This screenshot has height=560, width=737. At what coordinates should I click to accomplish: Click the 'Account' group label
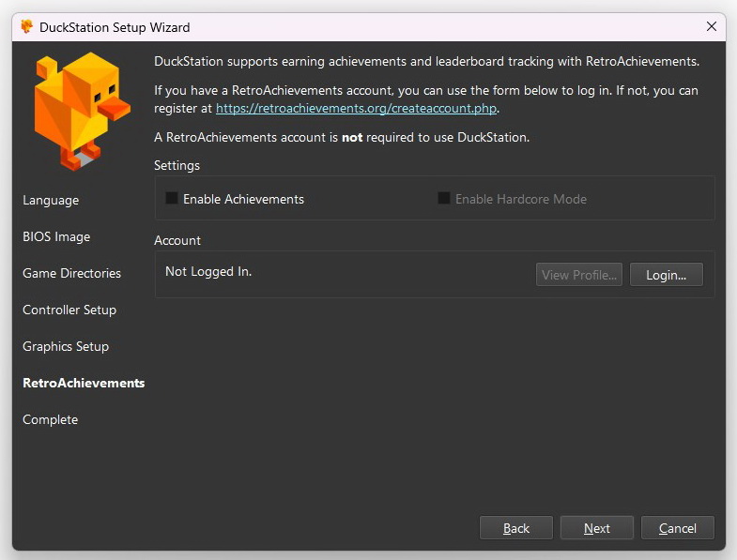click(x=177, y=240)
